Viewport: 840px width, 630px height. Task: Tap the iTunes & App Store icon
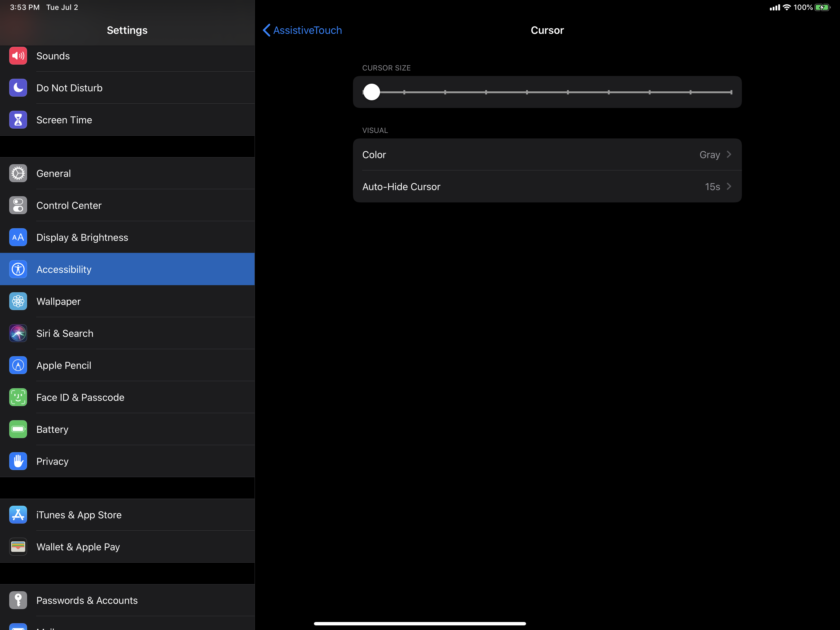point(18,514)
